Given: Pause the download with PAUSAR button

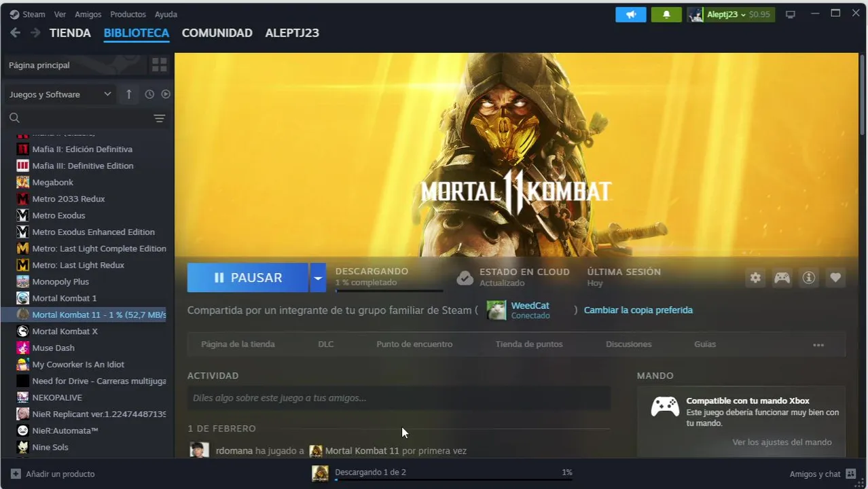Looking at the screenshot, I should (x=248, y=278).
